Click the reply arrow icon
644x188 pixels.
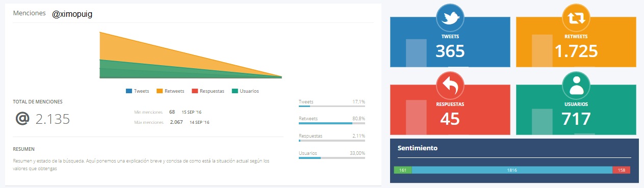click(450, 87)
